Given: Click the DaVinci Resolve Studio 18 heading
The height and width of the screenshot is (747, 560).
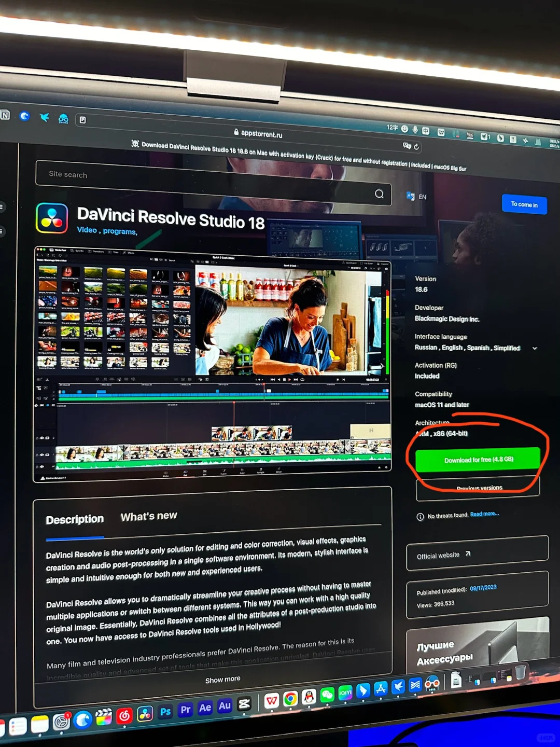Looking at the screenshot, I should pyautogui.click(x=171, y=218).
